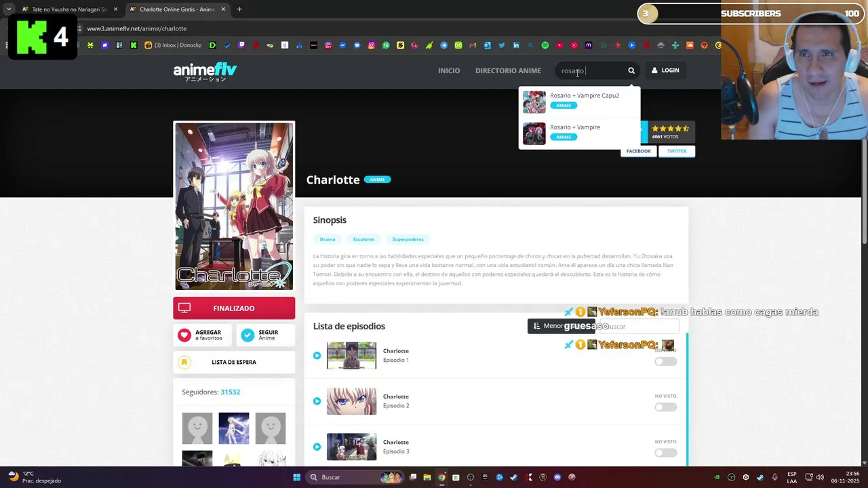Click the Windows taskbar Buscar search box
Screen dimensions: 868x488
pyautogui.click(x=355, y=477)
